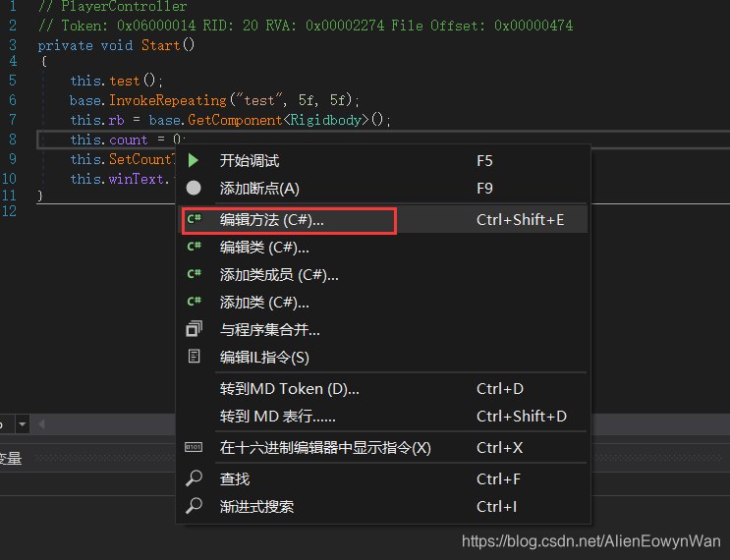The height and width of the screenshot is (560, 730).
Task: Click the C# icon beside 编辑方法
Action: [195, 219]
